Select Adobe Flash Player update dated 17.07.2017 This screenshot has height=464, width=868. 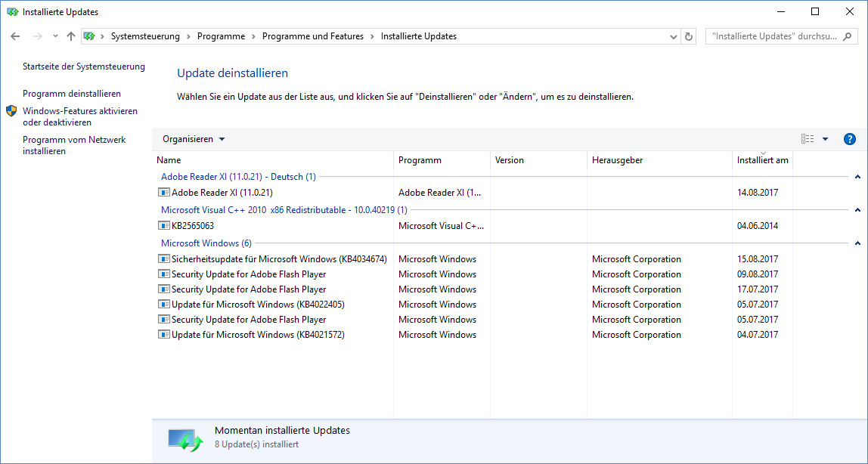249,289
